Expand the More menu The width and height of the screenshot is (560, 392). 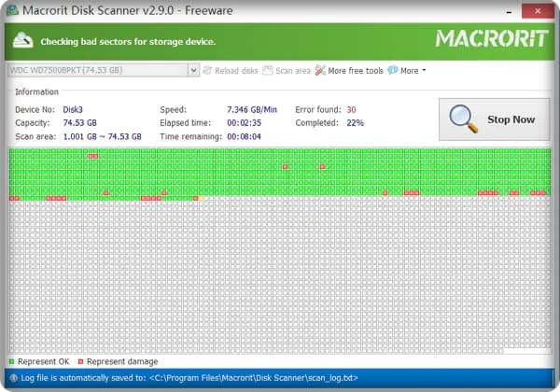pos(407,71)
